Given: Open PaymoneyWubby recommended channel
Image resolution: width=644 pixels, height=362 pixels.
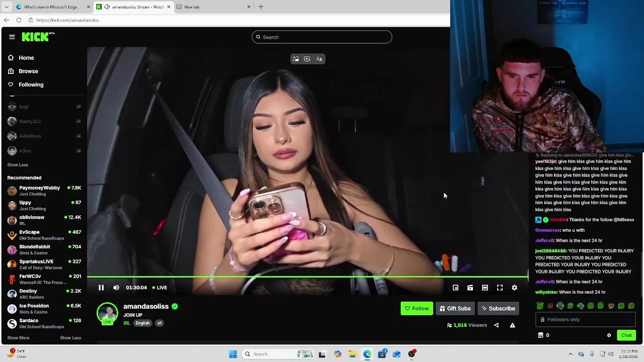Looking at the screenshot, I should click(44, 191).
